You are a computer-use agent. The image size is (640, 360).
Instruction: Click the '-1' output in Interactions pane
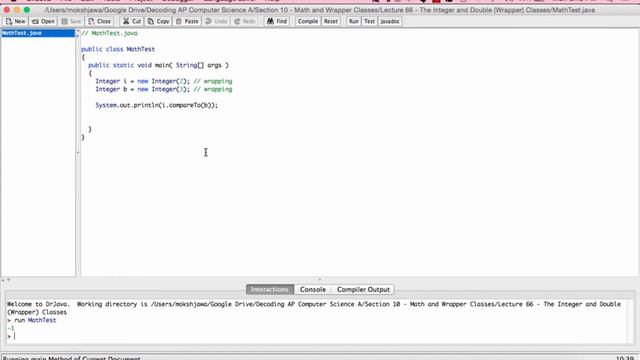11,328
